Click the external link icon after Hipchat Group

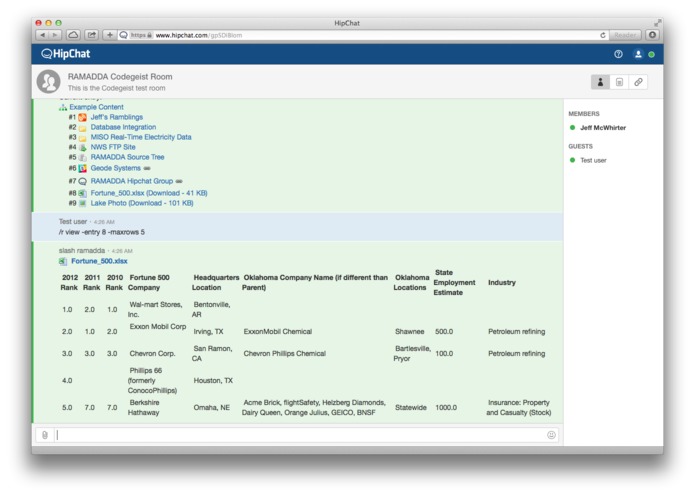179,181
